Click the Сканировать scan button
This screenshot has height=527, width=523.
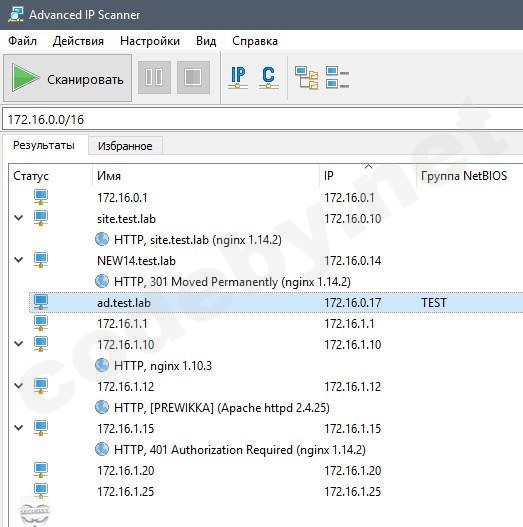pyautogui.click(x=67, y=78)
